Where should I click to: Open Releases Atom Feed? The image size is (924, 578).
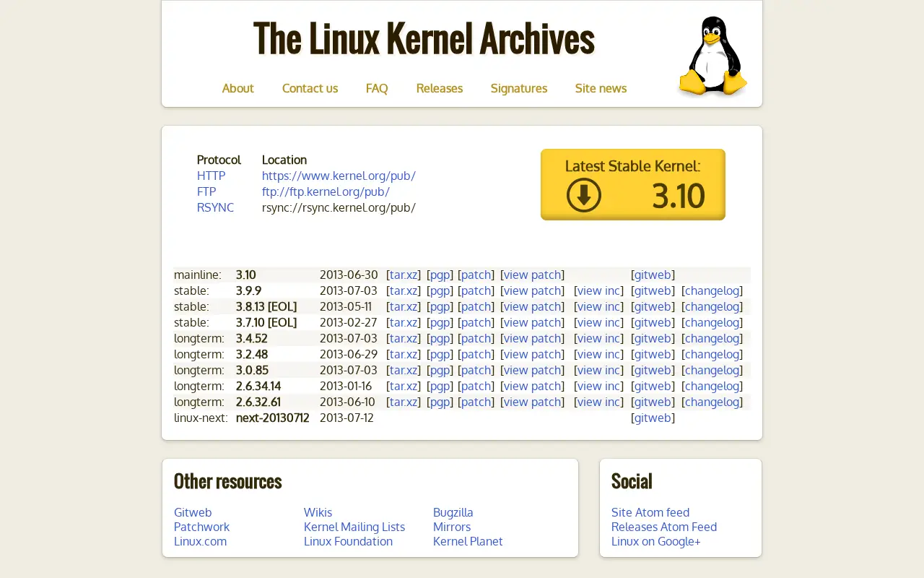tap(664, 527)
